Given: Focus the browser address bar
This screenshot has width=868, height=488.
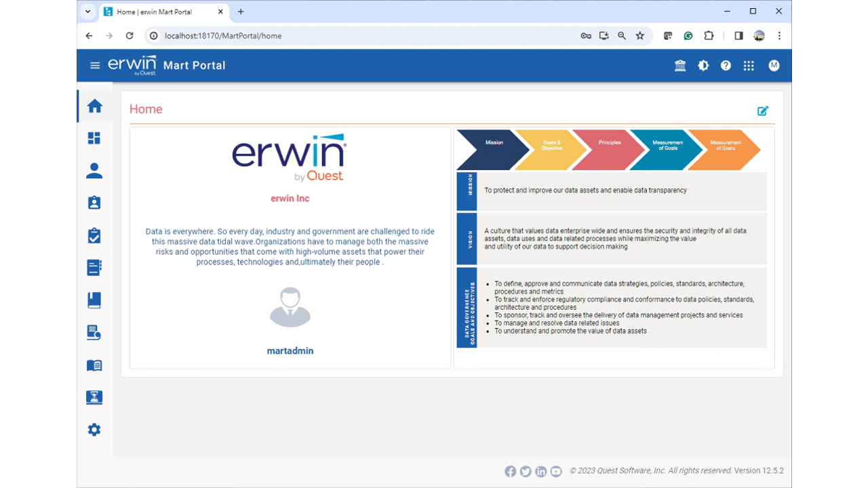Looking at the screenshot, I should pos(366,36).
